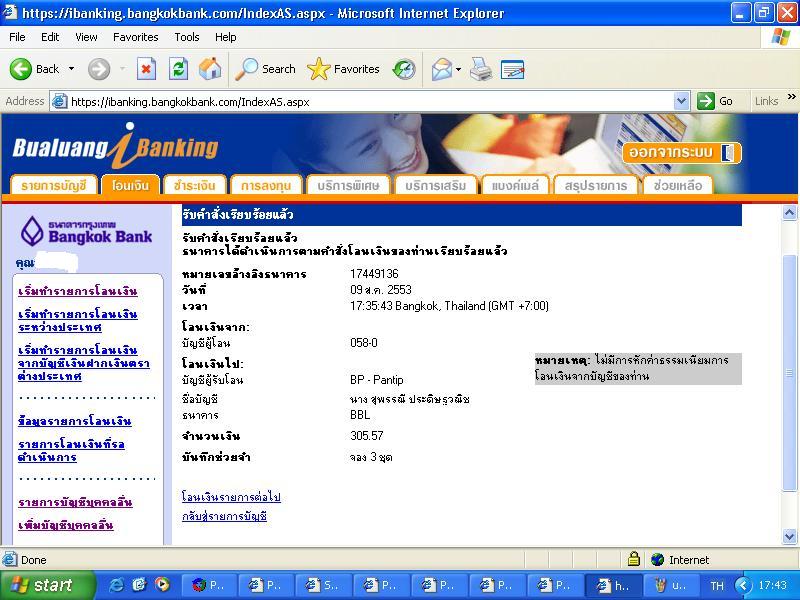Click the รายการบัญชีบุคคลอื่น sidebar link
The image size is (800, 600).
click(x=76, y=502)
